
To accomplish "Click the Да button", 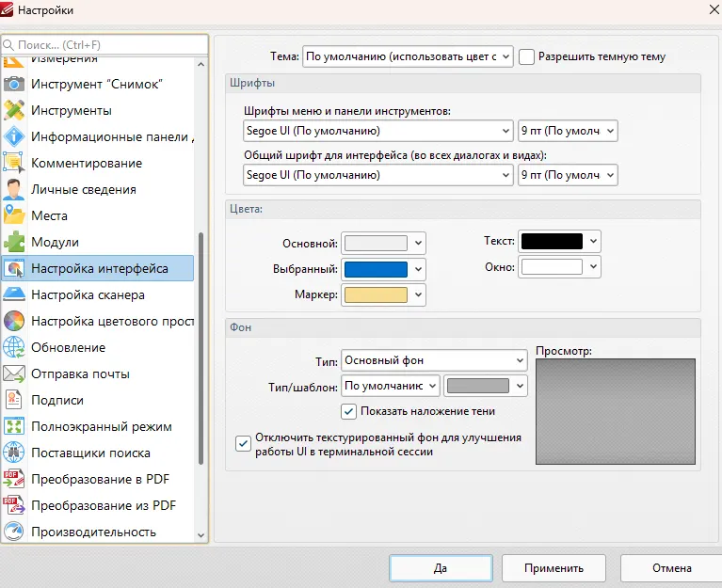I will (441, 567).
